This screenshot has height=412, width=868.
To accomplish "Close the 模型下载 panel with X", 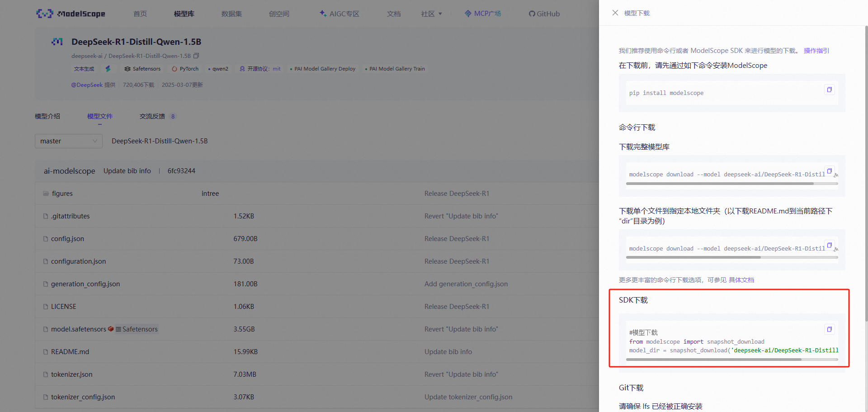I will (x=615, y=13).
